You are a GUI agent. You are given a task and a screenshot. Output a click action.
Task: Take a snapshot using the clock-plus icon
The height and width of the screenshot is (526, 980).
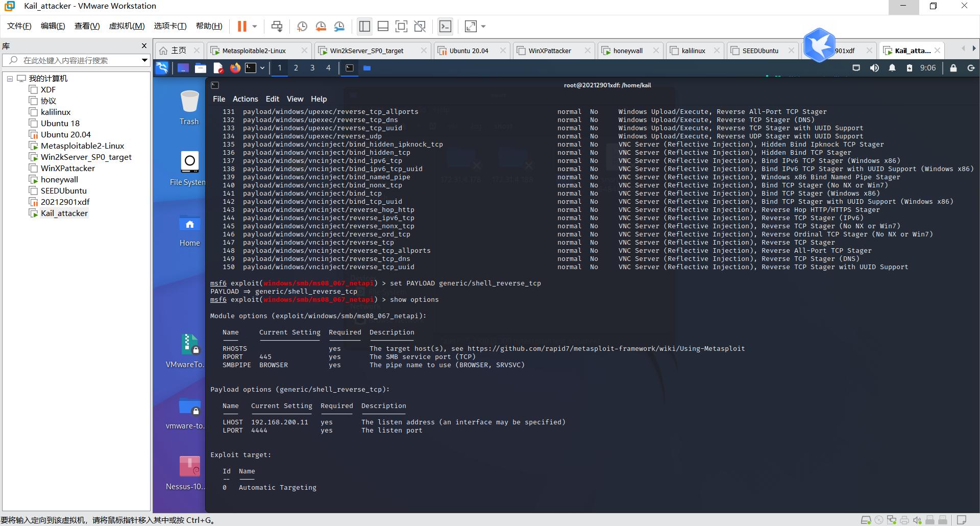(302, 26)
